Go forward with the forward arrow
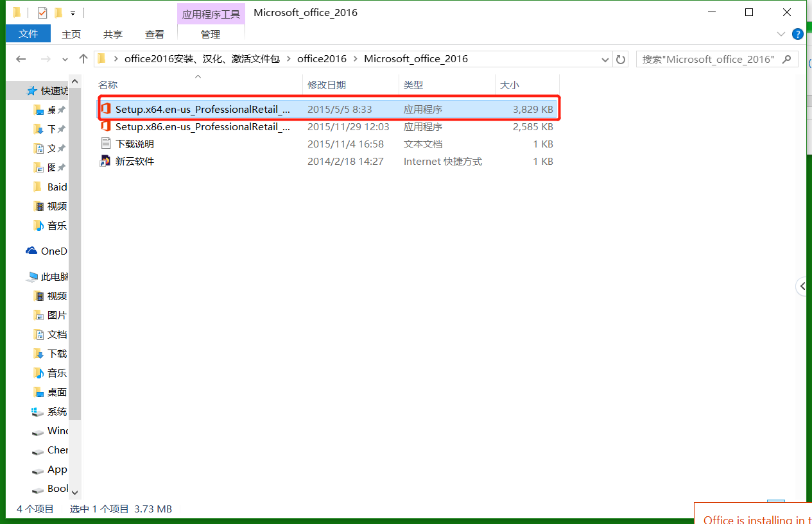Image resolution: width=812 pixels, height=524 pixels. pos(46,58)
